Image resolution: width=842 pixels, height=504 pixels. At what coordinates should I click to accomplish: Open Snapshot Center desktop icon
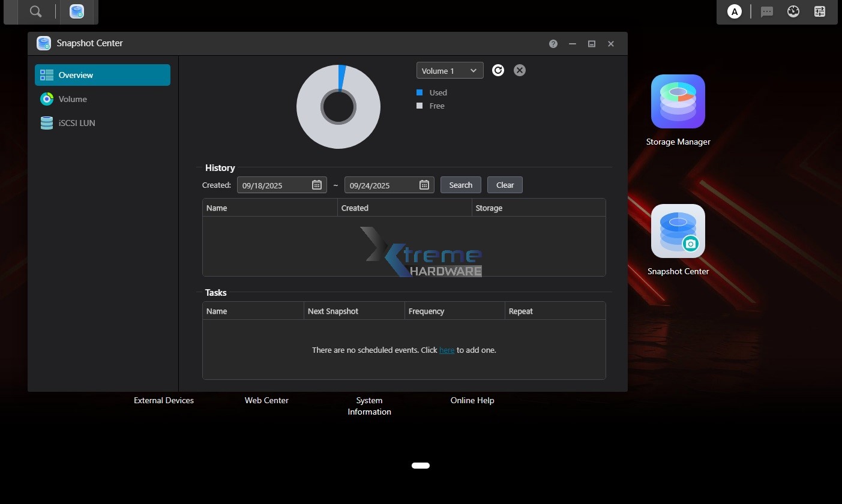pos(678,232)
